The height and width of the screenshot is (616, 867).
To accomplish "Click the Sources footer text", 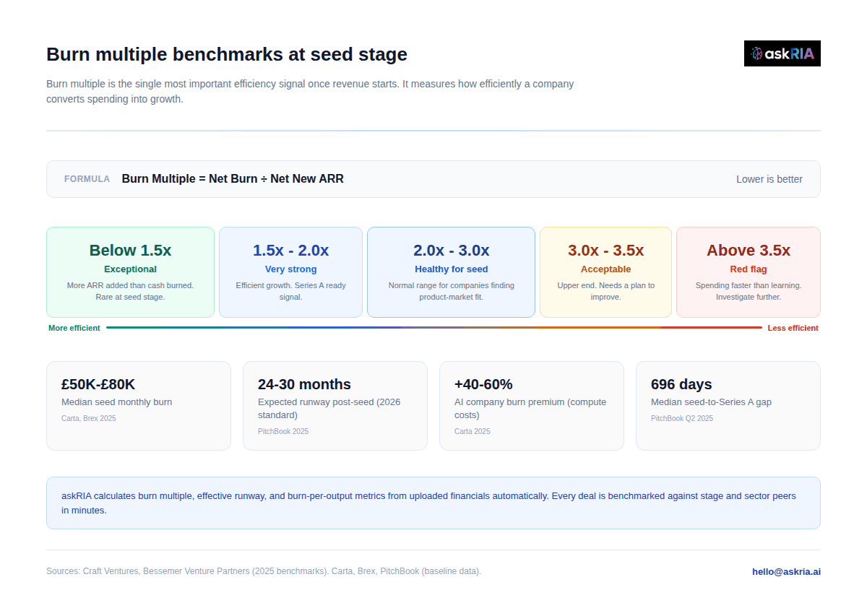I will [x=264, y=571].
